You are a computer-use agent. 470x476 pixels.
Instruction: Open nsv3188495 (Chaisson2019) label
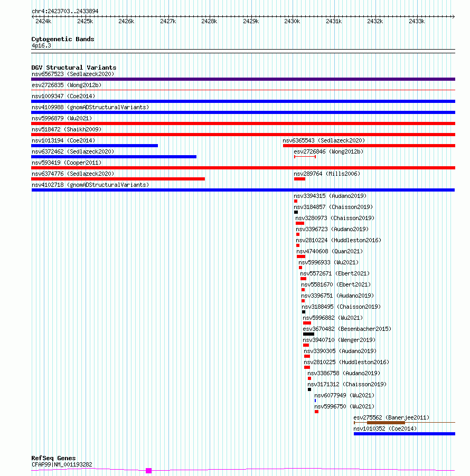click(x=341, y=307)
